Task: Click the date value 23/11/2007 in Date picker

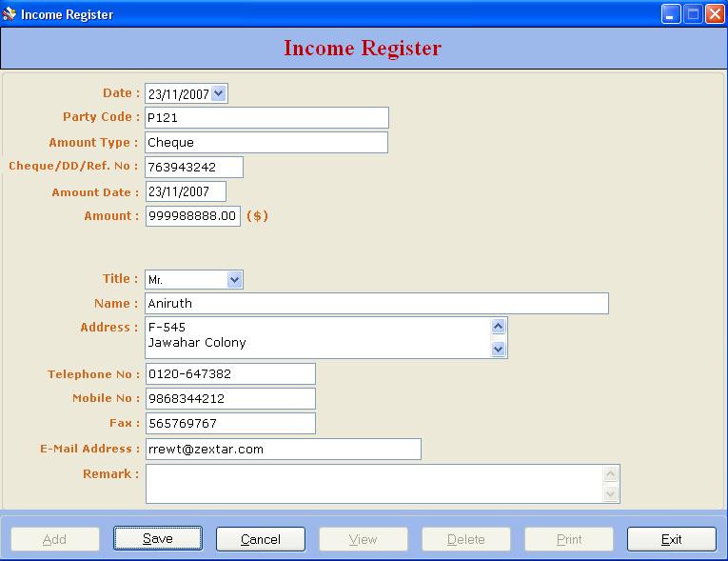Action: coord(179,94)
